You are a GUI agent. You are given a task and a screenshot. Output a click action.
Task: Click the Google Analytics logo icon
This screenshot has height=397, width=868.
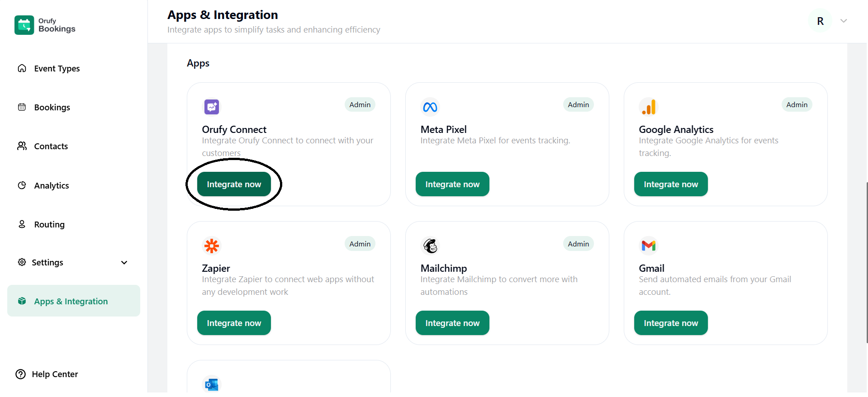(x=648, y=107)
